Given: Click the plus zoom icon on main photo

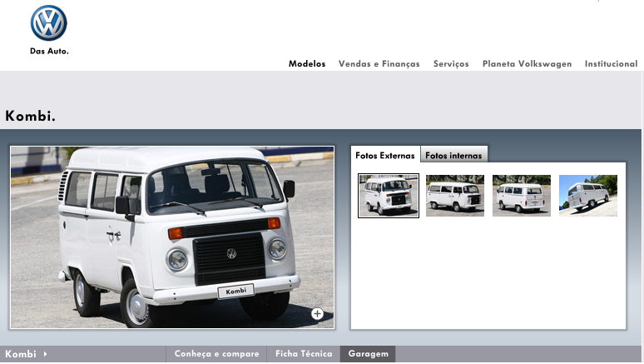Looking at the screenshot, I should (317, 314).
